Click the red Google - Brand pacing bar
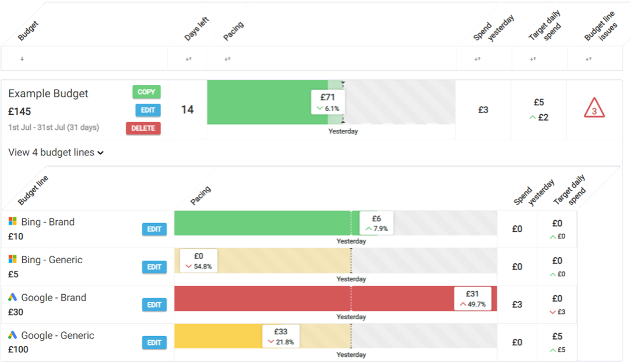634x364 pixels. point(291,298)
